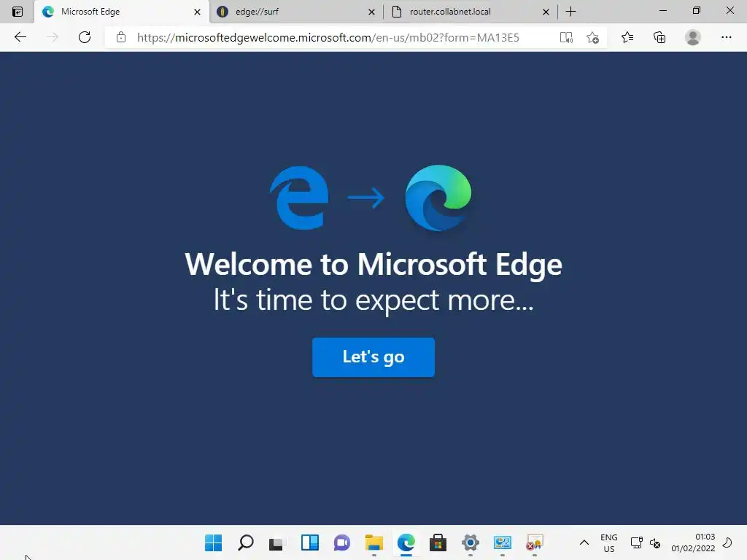Switch to the Microsoft Edge tab
Image resolution: width=747 pixels, height=560 pixels.
[x=122, y=12]
